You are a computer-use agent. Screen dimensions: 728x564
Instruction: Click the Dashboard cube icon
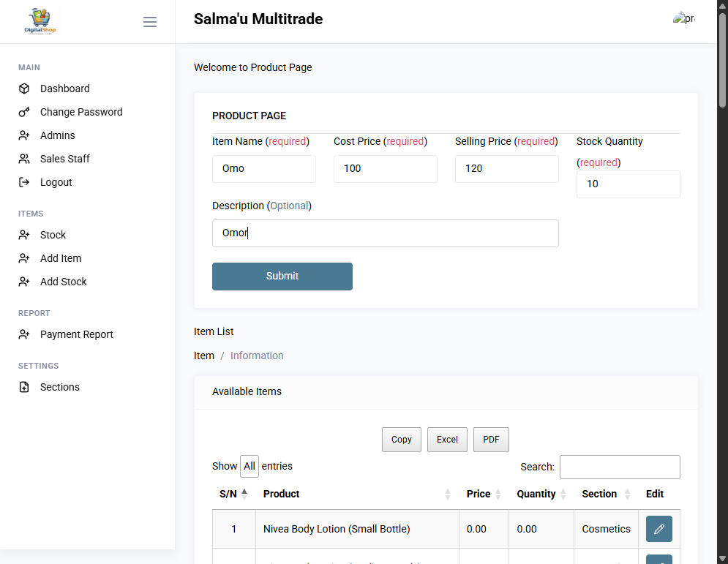point(24,89)
